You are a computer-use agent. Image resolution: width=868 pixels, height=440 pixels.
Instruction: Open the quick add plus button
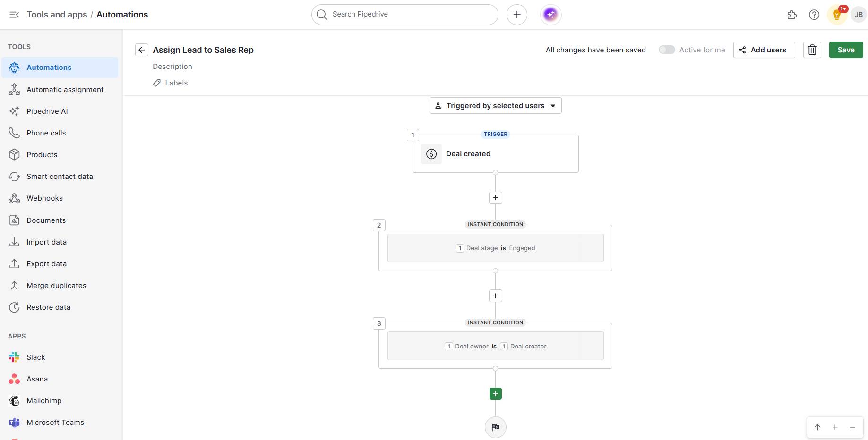point(516,15)
